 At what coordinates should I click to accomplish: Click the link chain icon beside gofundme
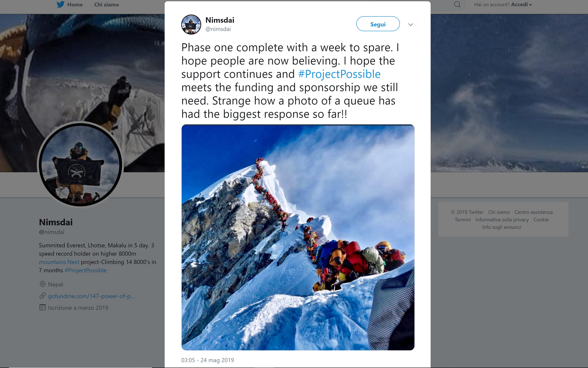tap(43, 296)
